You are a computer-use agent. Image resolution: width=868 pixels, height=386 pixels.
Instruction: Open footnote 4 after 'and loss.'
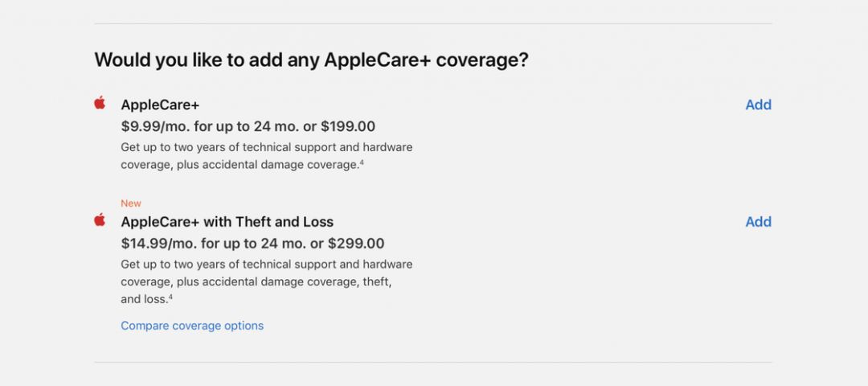point(171,297)
